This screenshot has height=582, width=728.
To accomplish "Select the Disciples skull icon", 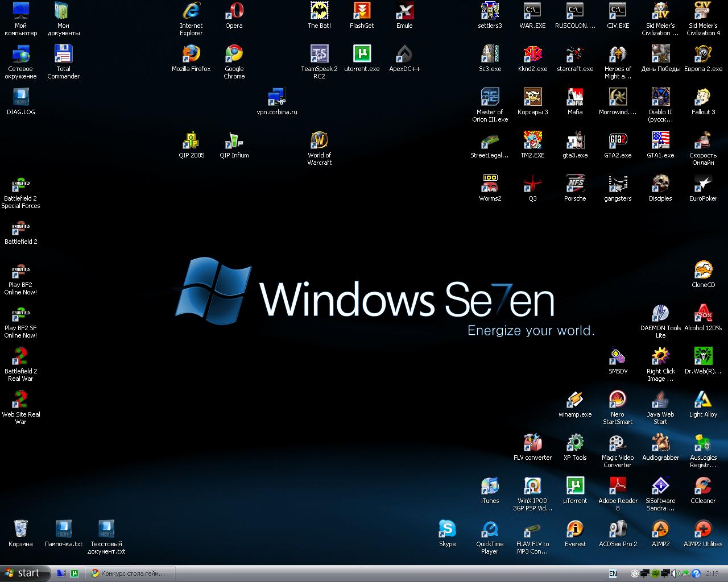I will tap(660, 184).
